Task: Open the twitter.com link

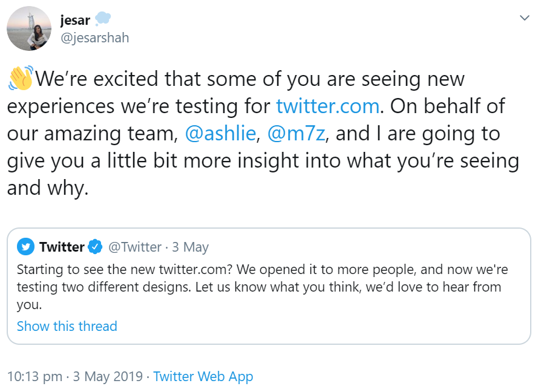Action: [327, 105]
